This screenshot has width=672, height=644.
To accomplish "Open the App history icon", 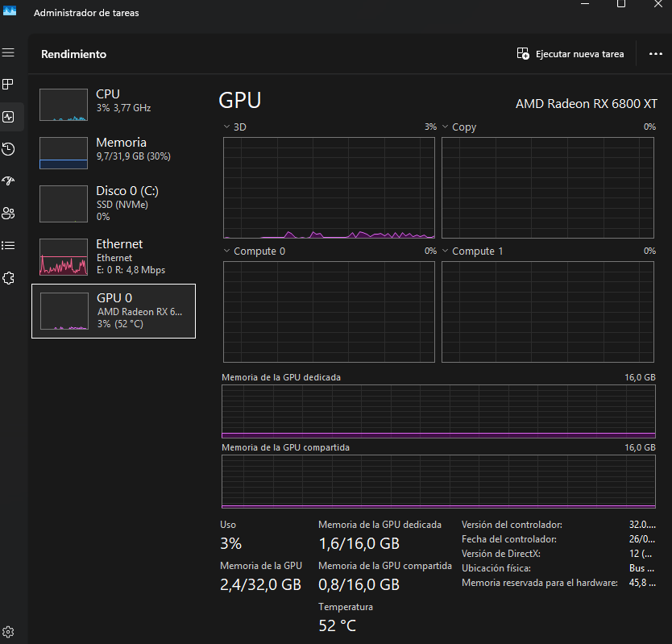I will click(x=8, y=149).
